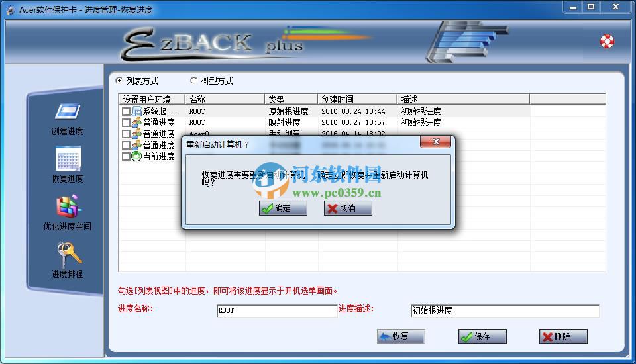Open the 进度排程 keys icon
Viewport: 636px width, 364px height.
tap(68, 254)
